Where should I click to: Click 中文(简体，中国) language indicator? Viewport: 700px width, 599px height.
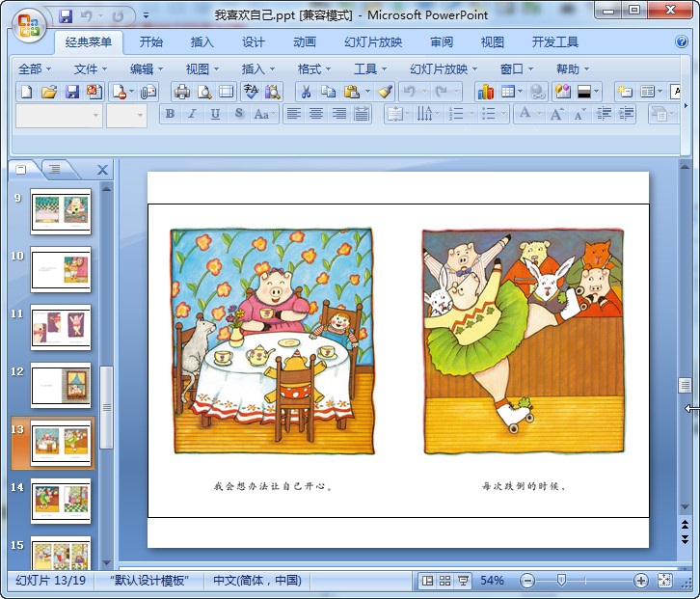coord(257,581)
